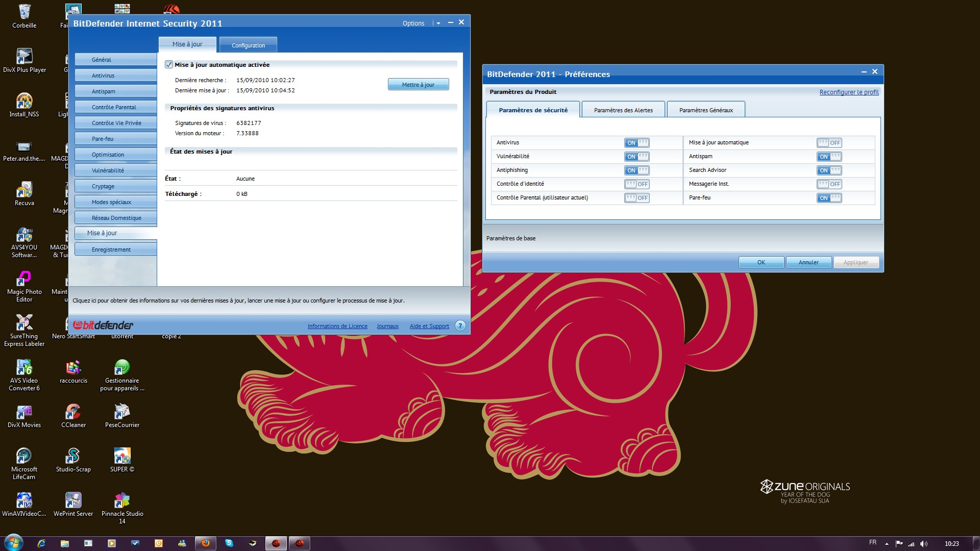Open the Windows Start menu orb
The width and height of the screenshot is (980, 551).
coord(13,543)
